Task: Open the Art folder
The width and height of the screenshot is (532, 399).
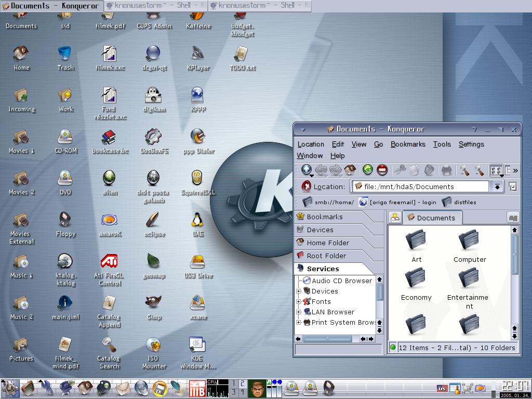Action: 416,246
